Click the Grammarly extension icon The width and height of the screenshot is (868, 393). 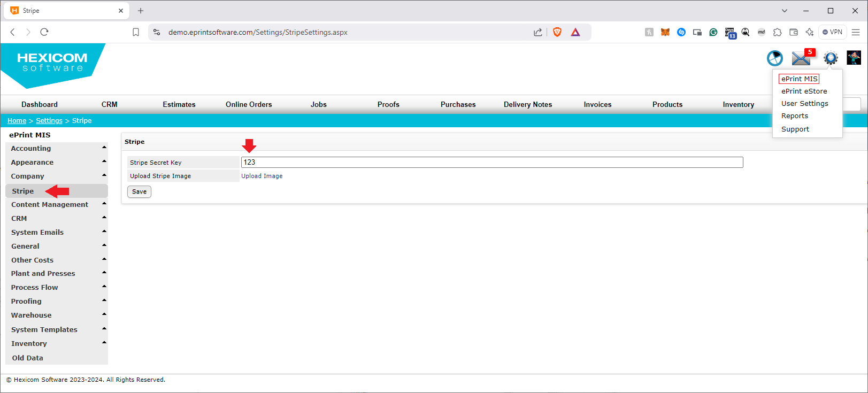(713, 32)
